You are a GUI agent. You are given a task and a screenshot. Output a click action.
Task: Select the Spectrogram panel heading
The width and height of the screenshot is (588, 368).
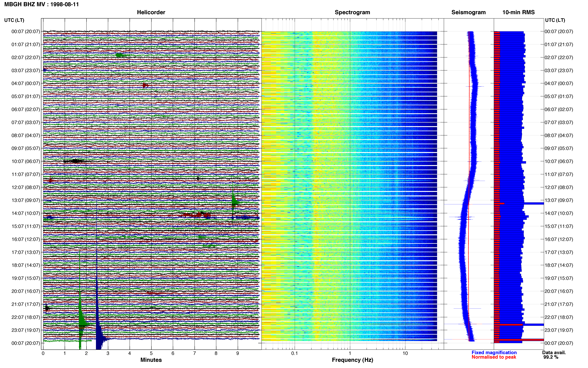352,12
